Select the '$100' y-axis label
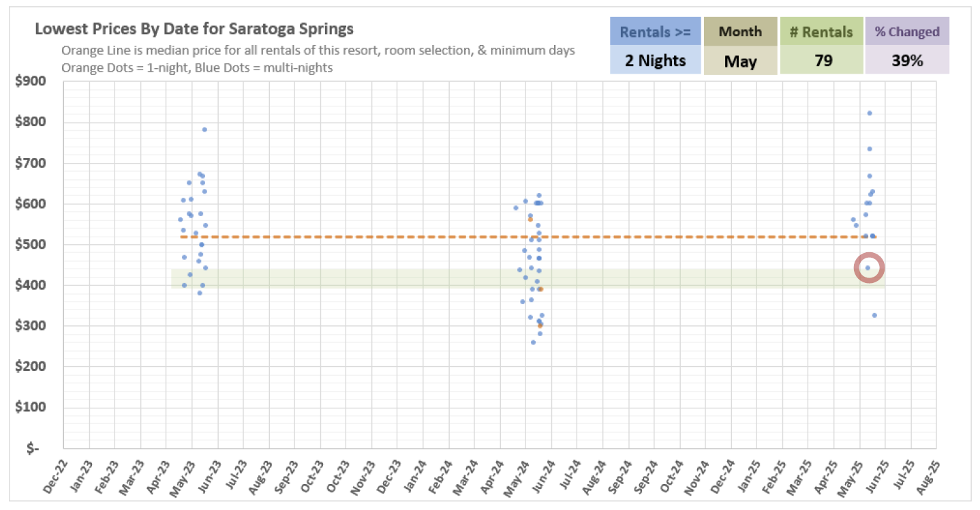Image resolution: width=980 pixels, height=510 pixels. point(31,408)
